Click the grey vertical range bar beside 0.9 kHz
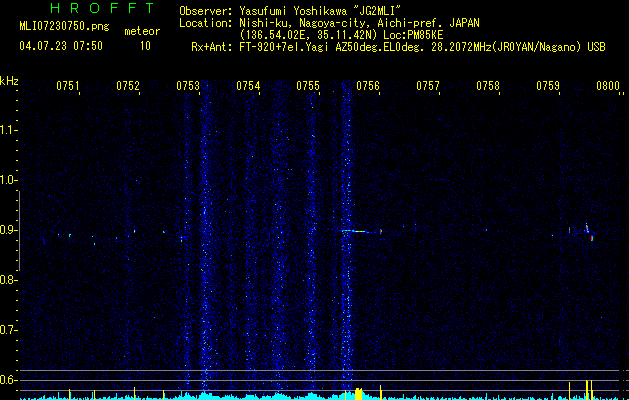The height and width of the screenshot is (400, 629). coord(19,231)
